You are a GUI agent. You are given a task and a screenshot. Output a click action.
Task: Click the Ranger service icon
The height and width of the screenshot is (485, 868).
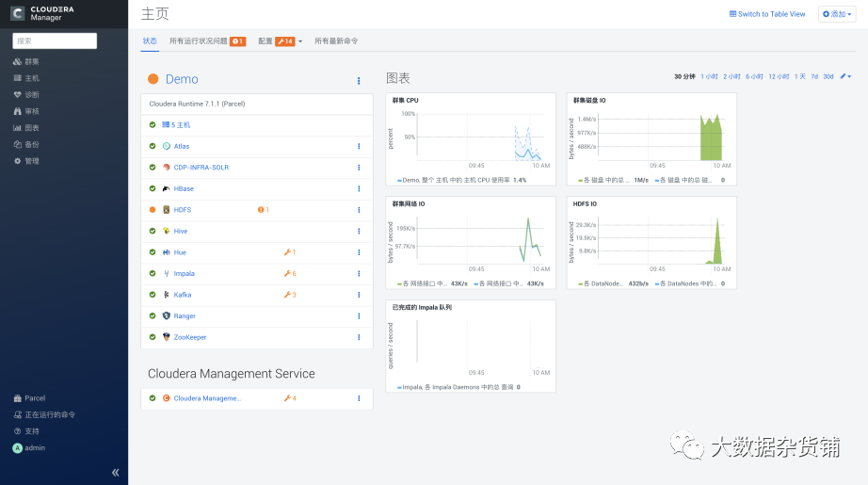pyautogui.click(x=166, y=316)
